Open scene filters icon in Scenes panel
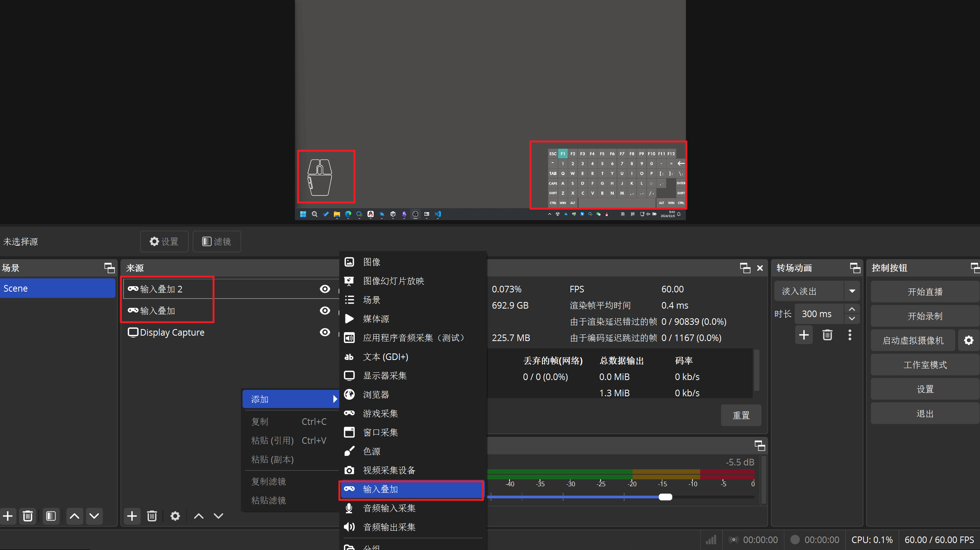The width and height of the screenshot is (980, 550). pos(51,516)
